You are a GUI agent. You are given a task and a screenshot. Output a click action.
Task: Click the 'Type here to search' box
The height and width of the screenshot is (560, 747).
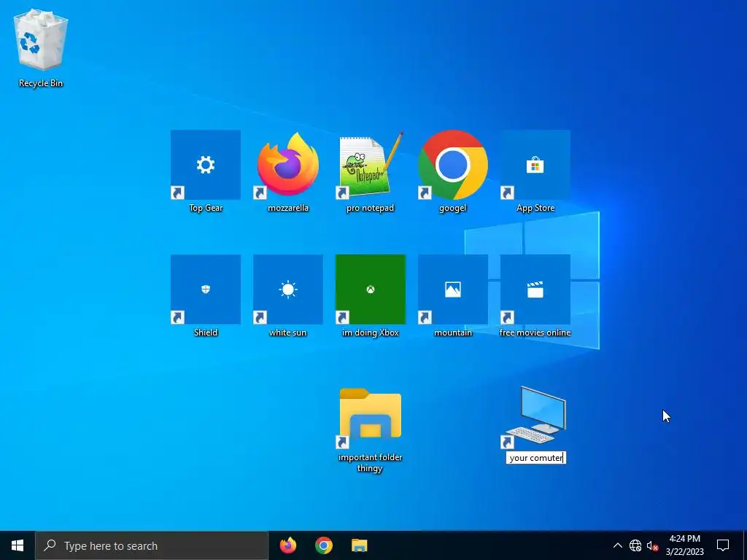click(152, 545)
